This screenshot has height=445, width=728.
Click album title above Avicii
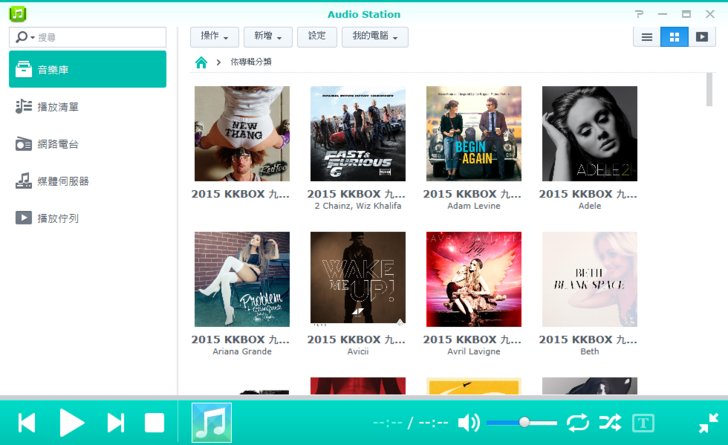(x=356, y=340)
